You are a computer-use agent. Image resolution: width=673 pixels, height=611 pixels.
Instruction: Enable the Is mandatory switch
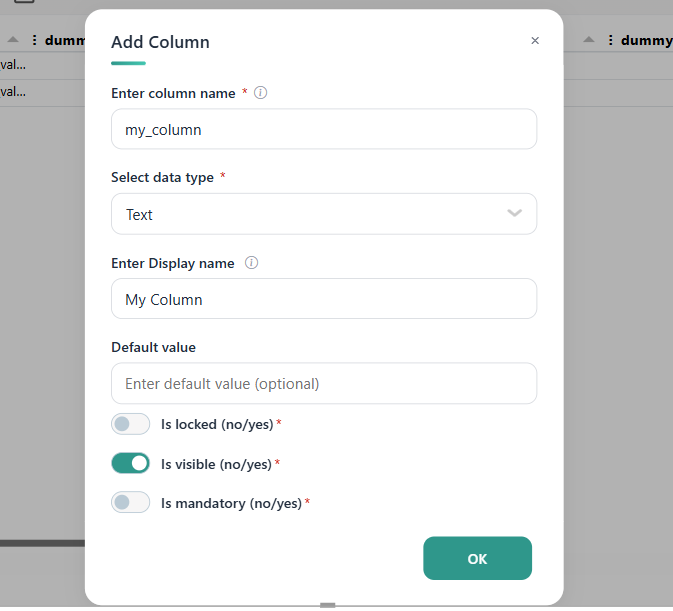point(130,502)
